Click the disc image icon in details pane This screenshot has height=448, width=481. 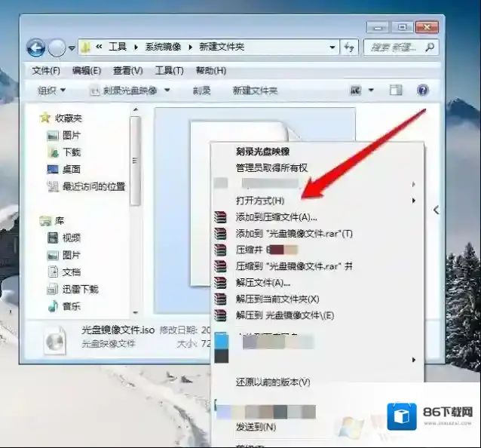[x=55, y=341]
